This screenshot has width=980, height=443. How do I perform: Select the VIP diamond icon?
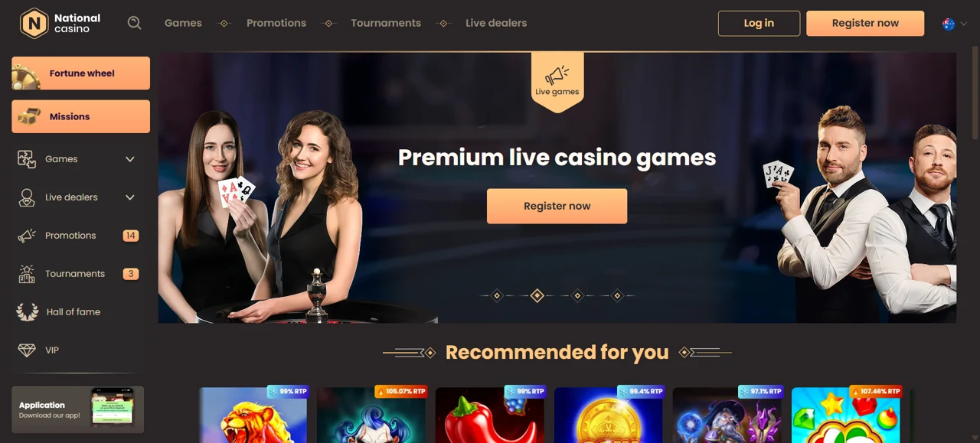[27, 350]
